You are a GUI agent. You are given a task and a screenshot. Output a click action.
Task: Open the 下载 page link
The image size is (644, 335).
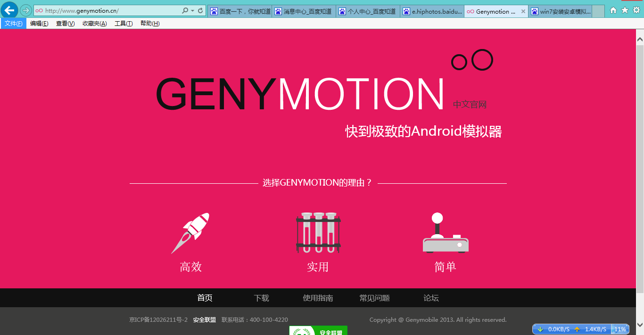pyautogui.click(x=262, y=298)
